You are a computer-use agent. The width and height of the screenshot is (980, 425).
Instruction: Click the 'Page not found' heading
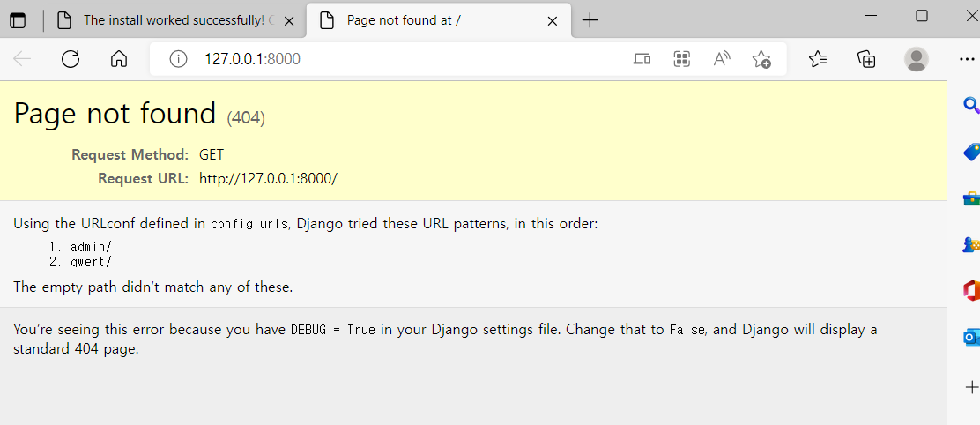[x=115, y=114]
